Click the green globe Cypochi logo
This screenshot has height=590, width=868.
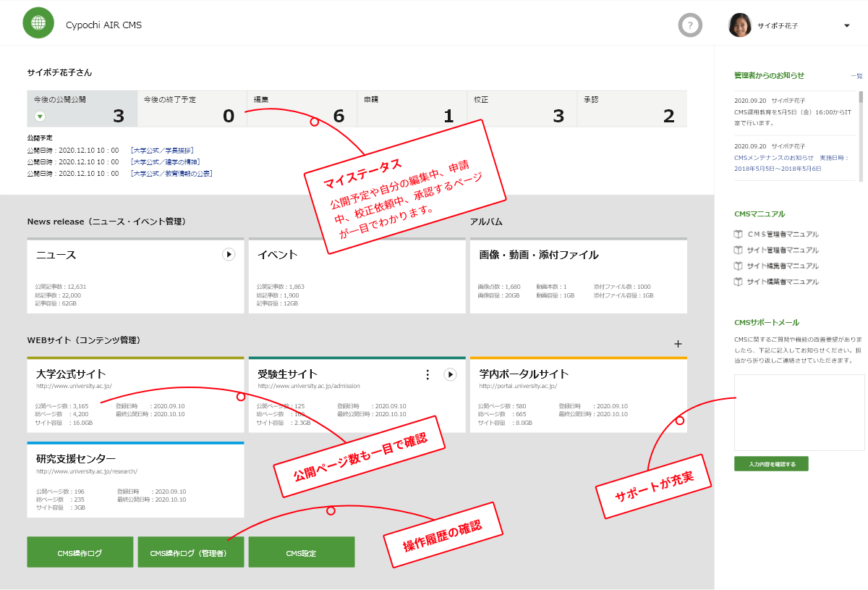(x=38, y=23)
